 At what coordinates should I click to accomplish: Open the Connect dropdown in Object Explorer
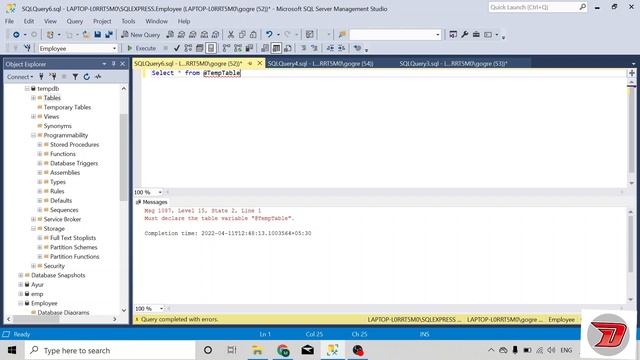coord(20,77)
